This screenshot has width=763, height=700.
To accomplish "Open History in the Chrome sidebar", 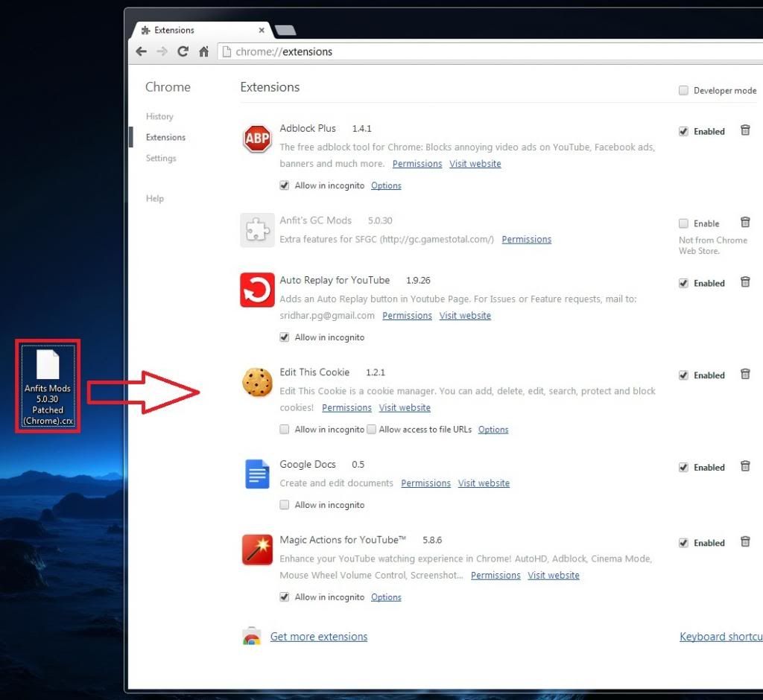I will coord(159,116).
